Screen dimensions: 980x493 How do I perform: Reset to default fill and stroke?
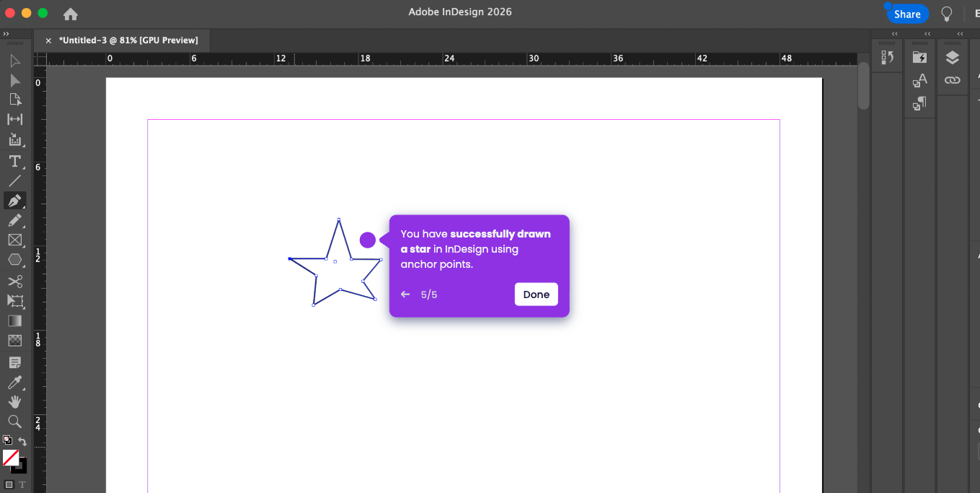point(7,440)
